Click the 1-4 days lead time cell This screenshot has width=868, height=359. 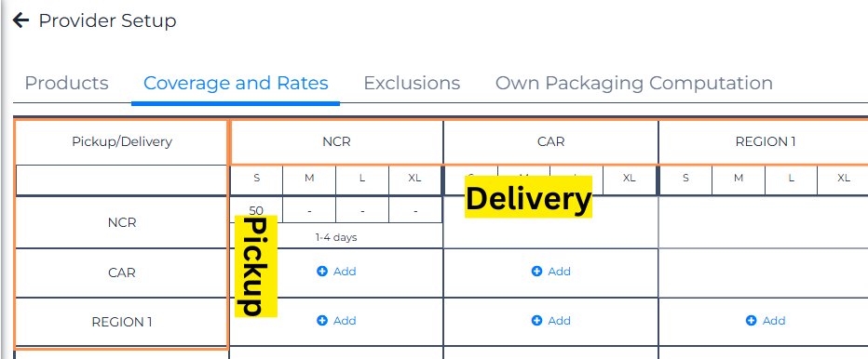[336, 237]
